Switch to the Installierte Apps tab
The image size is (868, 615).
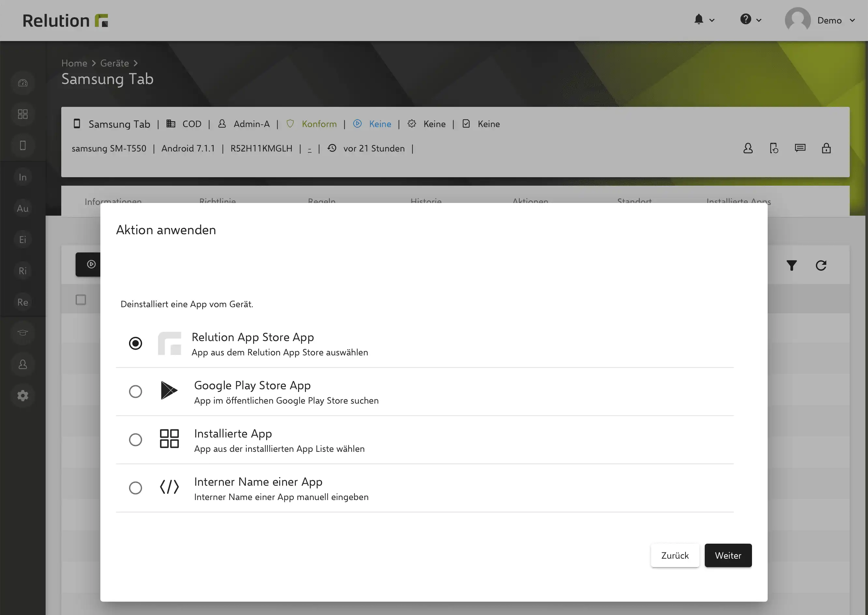pyautogui.click(x=738, y=201)
